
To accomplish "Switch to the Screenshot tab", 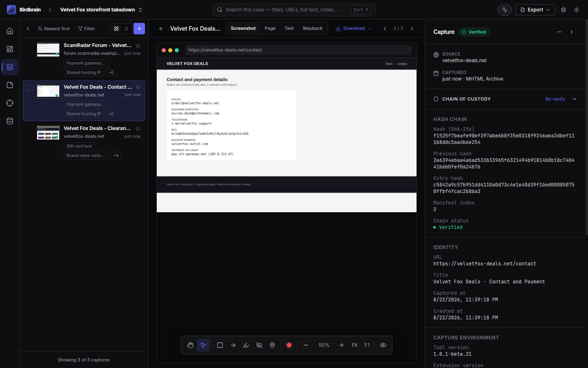I will point(243,28).
